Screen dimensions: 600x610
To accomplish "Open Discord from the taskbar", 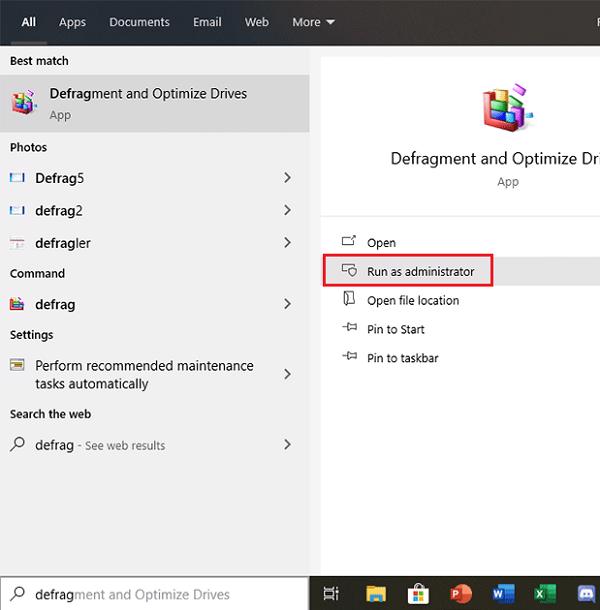I will [587, 594].
